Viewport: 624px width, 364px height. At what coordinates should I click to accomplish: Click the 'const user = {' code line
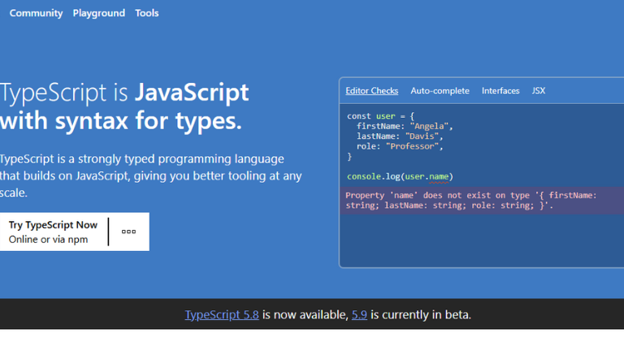click(x=380, y=116)
